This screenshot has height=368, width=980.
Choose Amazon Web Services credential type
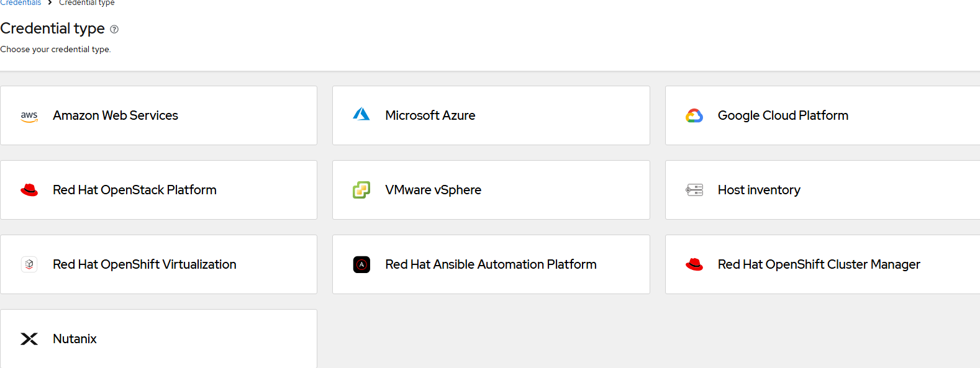point(116,115)
